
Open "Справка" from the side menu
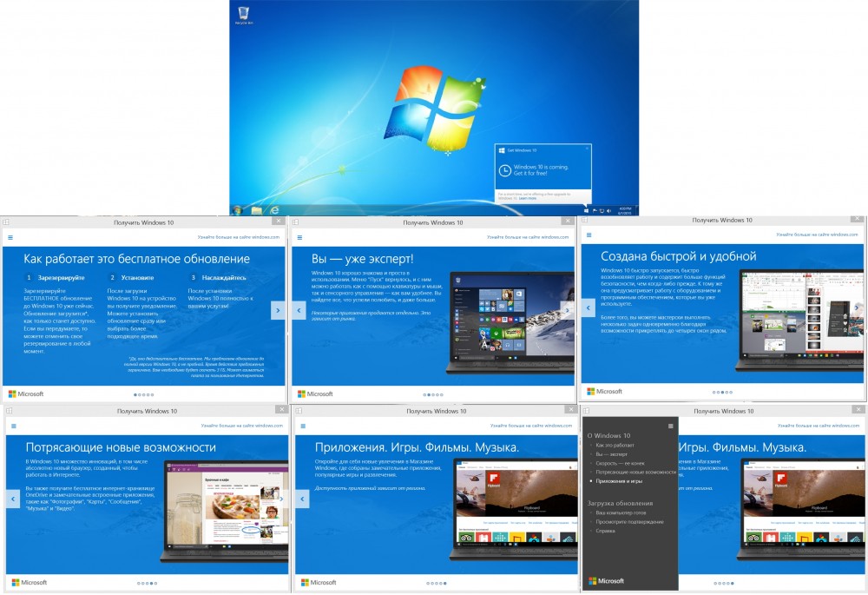(x=605, y=530)
